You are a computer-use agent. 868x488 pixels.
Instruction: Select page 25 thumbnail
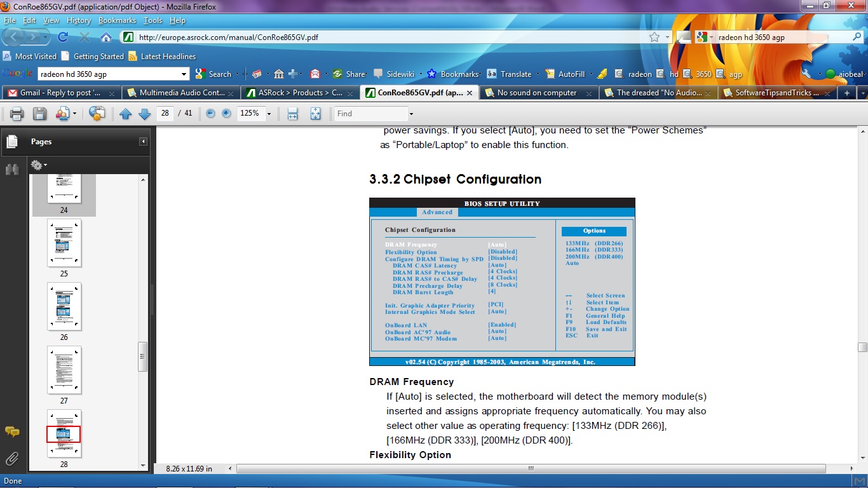click(64, 243)
